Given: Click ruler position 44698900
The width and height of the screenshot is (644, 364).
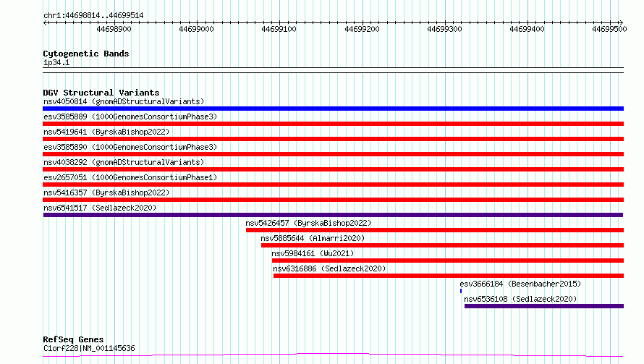Looking at the screenshot, I should pos(114,29).
